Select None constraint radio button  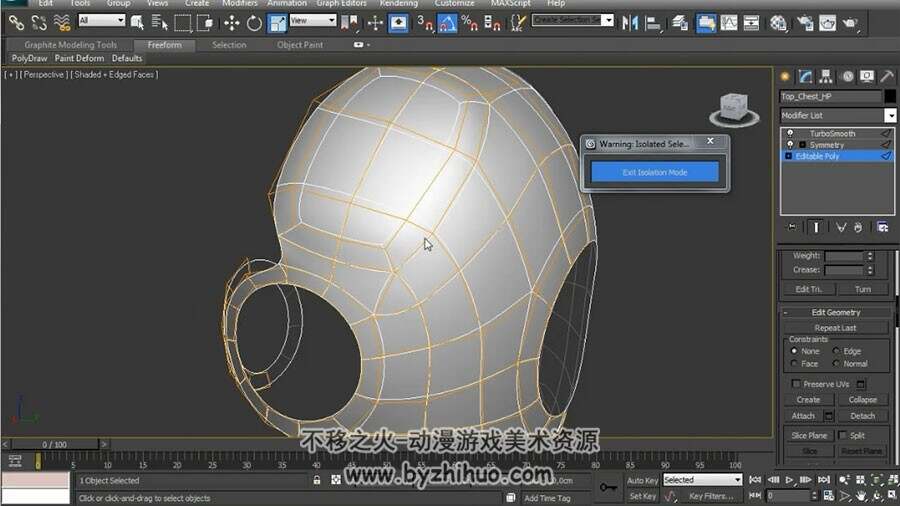pyautogui.click(x=794, y=351)
